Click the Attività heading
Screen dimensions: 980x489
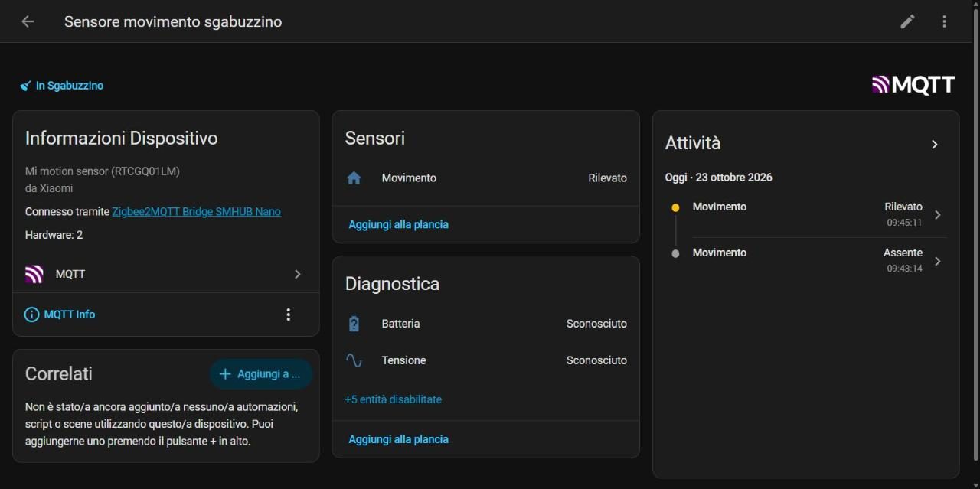(x=693, y=143)
